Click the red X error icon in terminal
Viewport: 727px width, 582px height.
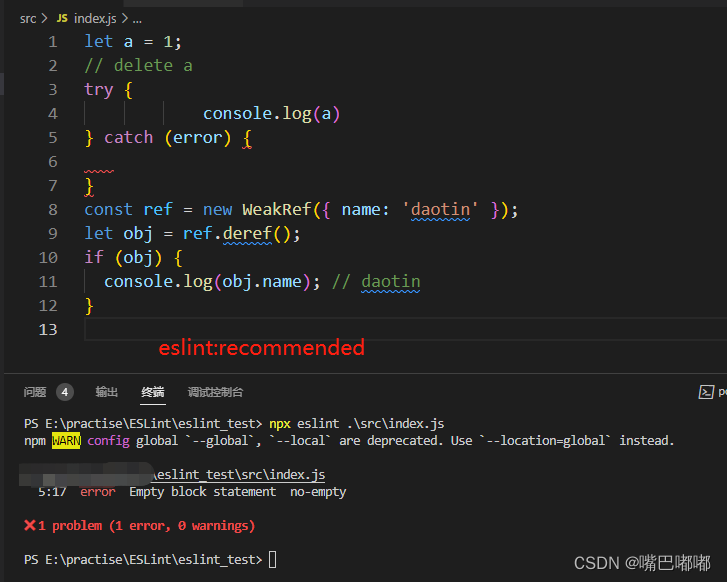click(x=29, y=525)
